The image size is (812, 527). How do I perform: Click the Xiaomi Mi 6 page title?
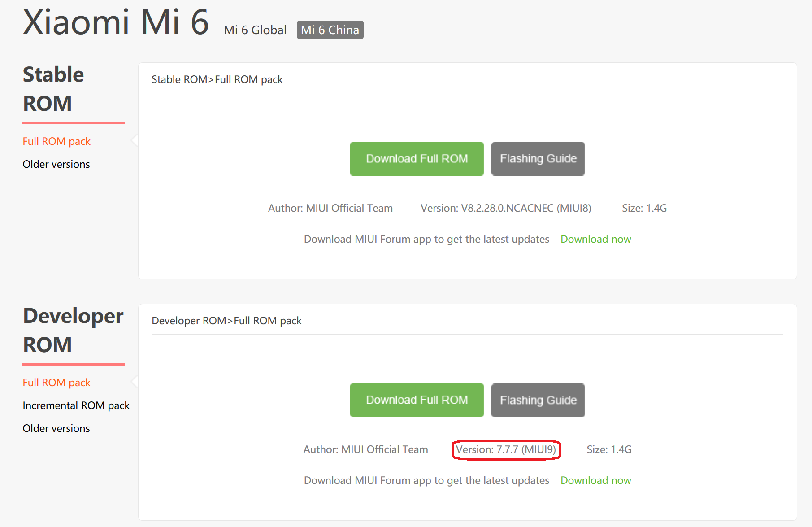click(x=116, y=22)
